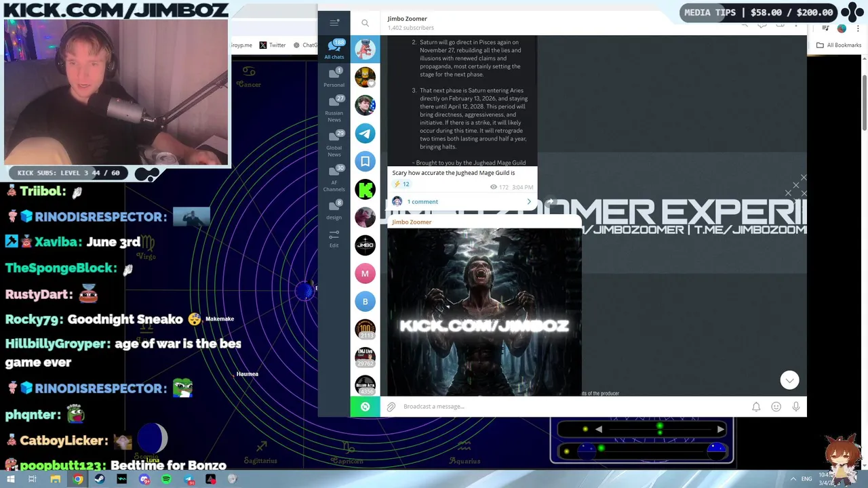This screenshot has height=488, width=868.
Task: Show hidden system tray icons
Action: (793, 479)
